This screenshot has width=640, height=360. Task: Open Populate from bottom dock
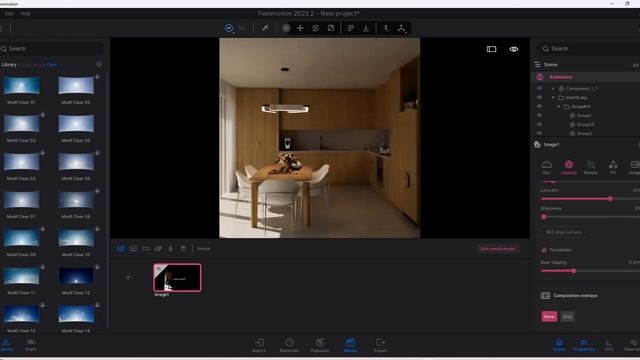(x=320, y=345)
